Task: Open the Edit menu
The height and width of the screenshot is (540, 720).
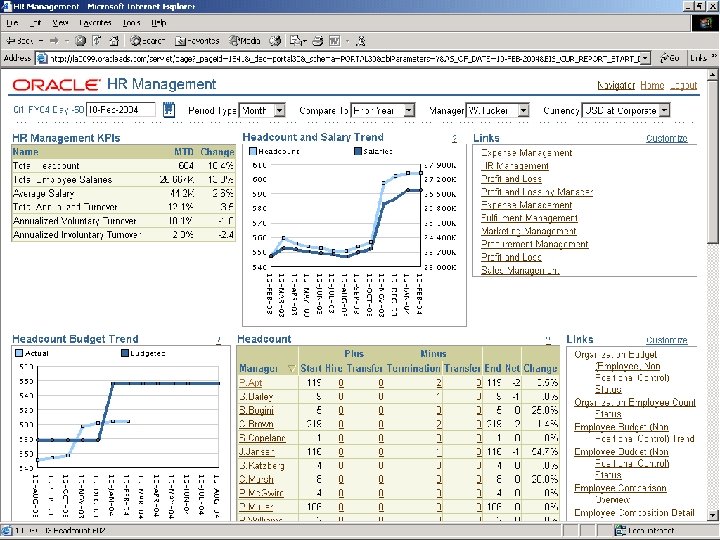Action: point(35,22)
